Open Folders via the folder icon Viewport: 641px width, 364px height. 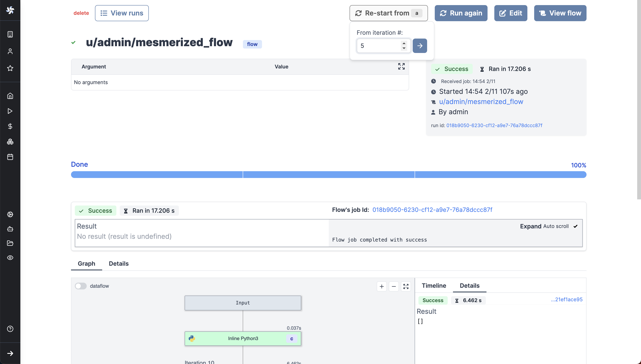[10, 243]
